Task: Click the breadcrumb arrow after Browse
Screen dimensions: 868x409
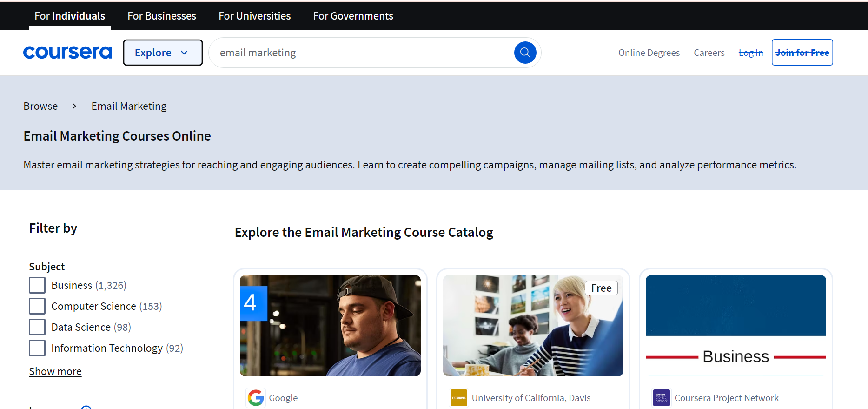Action: click(74, 106)
